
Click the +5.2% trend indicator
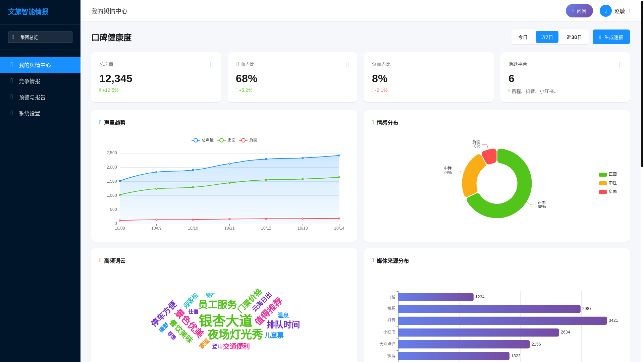(x=244, y=90)
